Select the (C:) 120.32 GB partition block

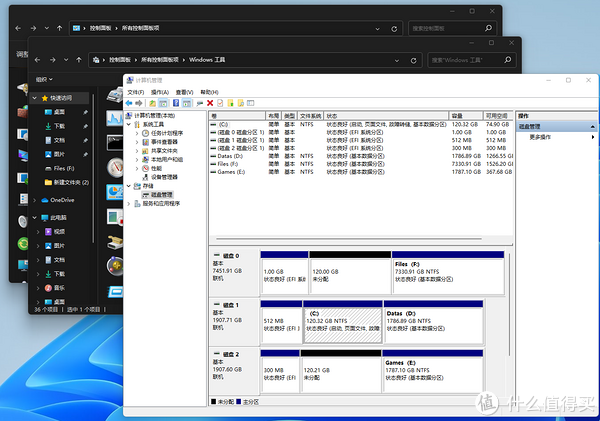pos(342,321)
